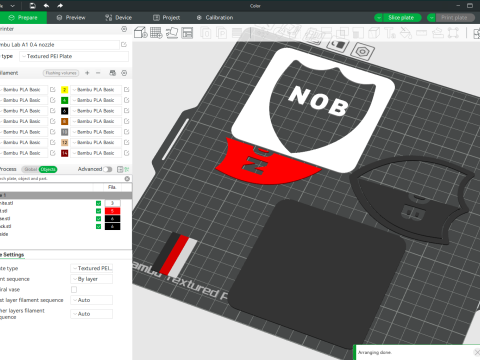
Task: Open Print plate options arrow
Action: [x=431, y=18]
